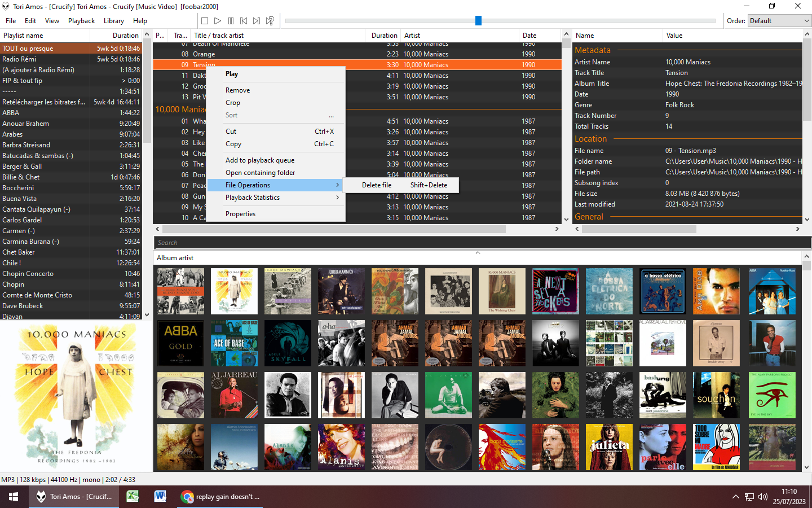
Task: Skip to the next track via the toolbar
Action: click(257, 21)
